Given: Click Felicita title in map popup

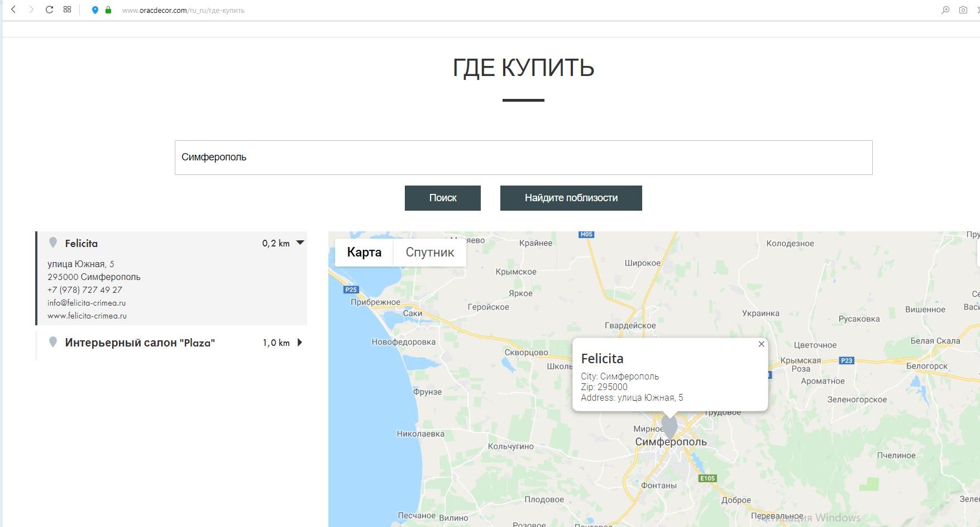Looking at the screenshot, I should click(x=602, y=359).
